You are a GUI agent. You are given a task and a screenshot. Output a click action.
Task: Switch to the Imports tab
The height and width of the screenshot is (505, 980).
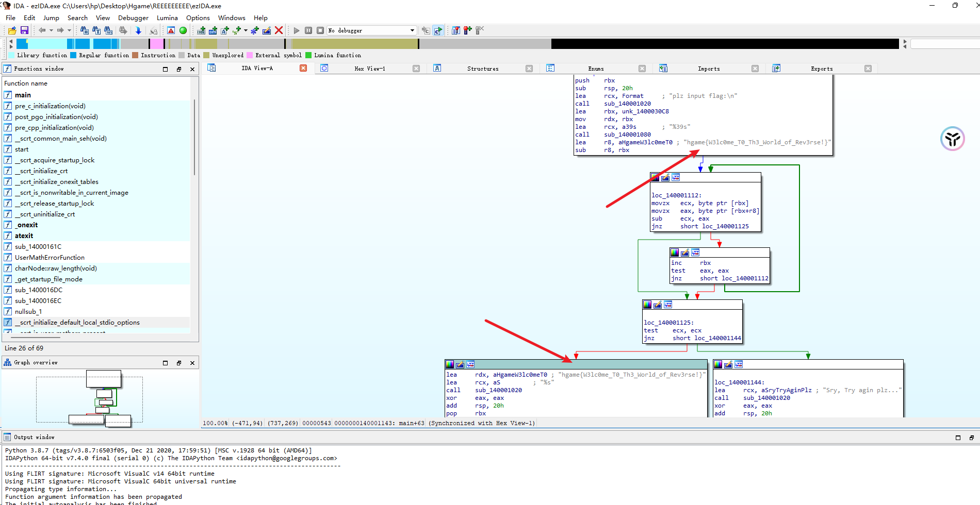coord(709,69)
